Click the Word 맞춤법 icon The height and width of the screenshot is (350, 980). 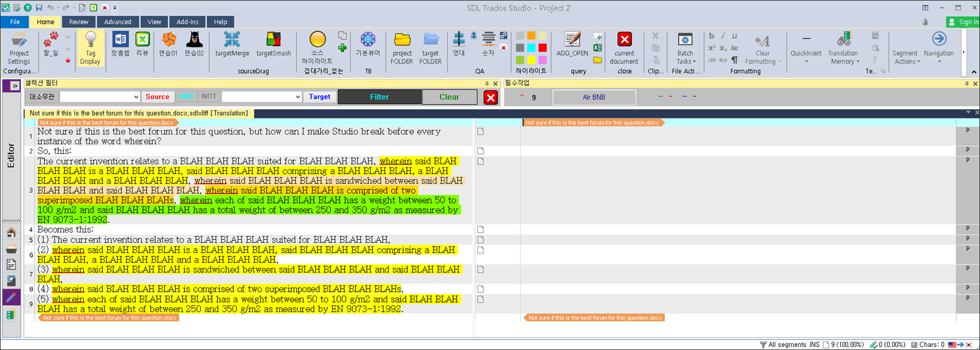[120, 44]
